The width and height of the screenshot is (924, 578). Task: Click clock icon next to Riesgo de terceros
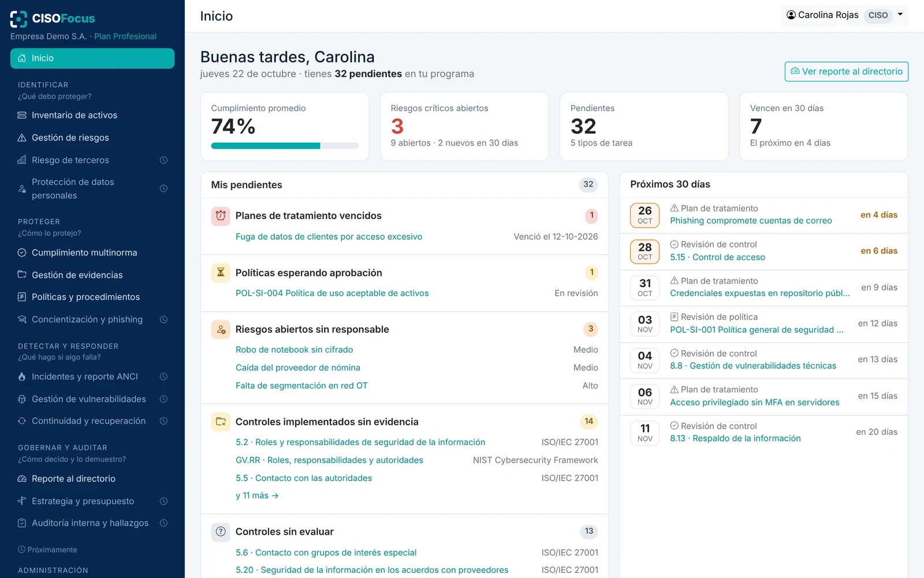tap(163, 160)
